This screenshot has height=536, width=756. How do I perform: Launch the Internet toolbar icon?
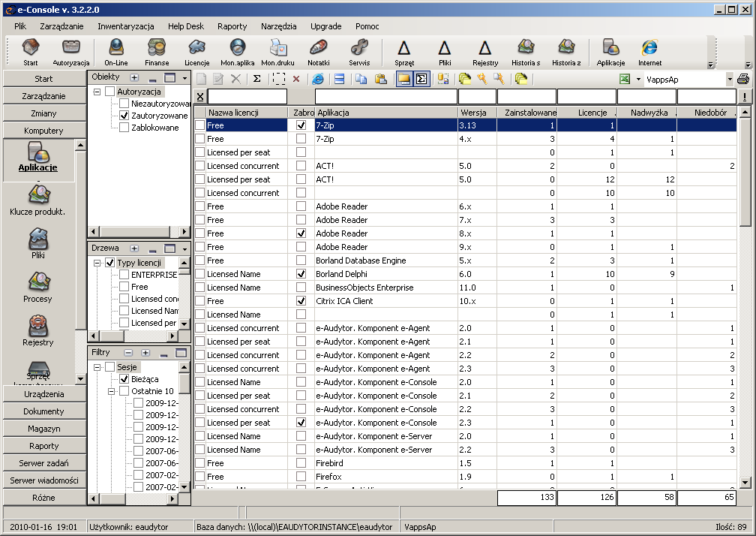649,52
